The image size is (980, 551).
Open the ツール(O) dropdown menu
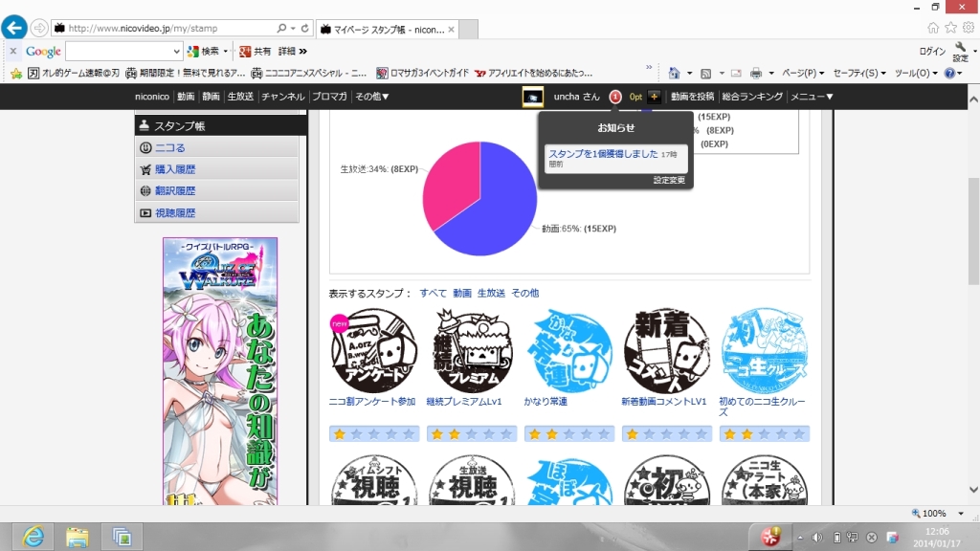[x=916, y=73]
